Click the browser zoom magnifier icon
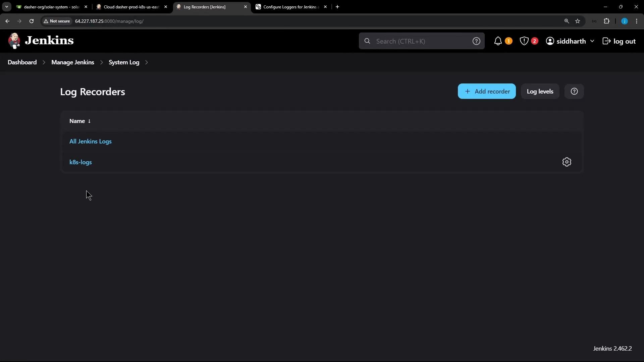Image resolution: width=644 pixels, height=362 pixels. pos(567,21)
